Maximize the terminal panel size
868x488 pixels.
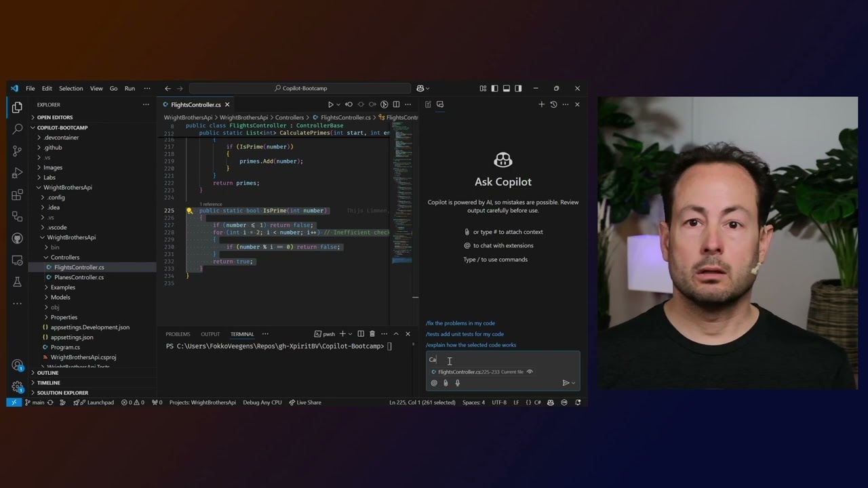point(396,333)
